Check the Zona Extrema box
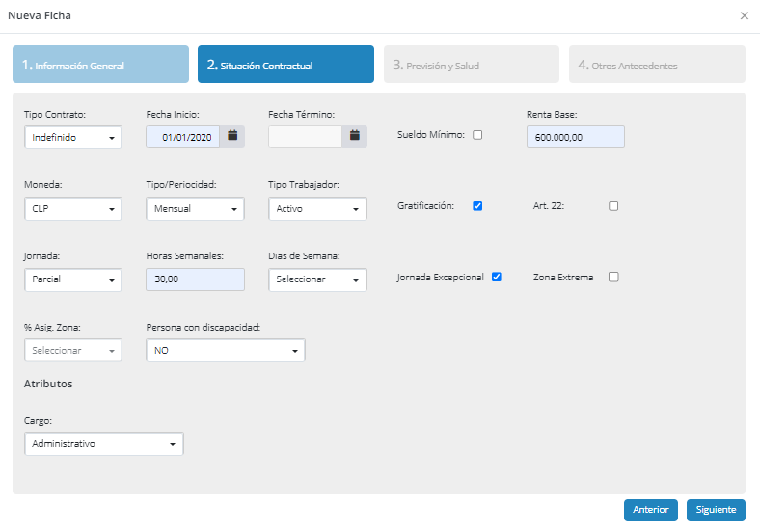Image resolution: width=760 pixels, height=532 pixels. point(613,277)
